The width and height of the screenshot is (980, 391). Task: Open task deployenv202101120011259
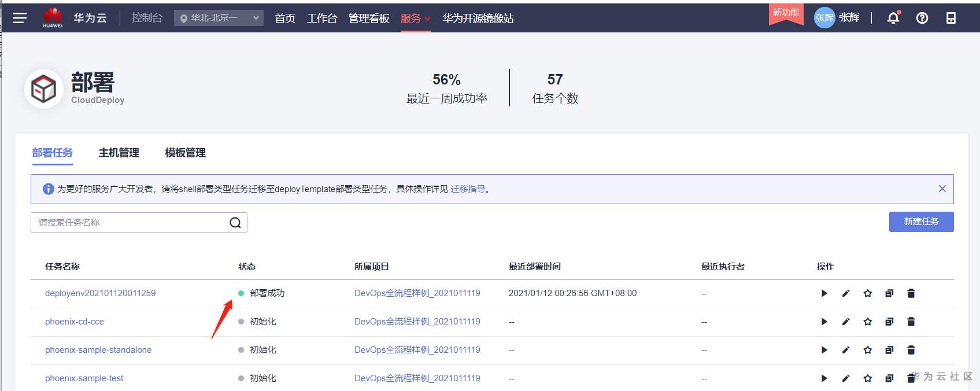click(x=101, y=293)
